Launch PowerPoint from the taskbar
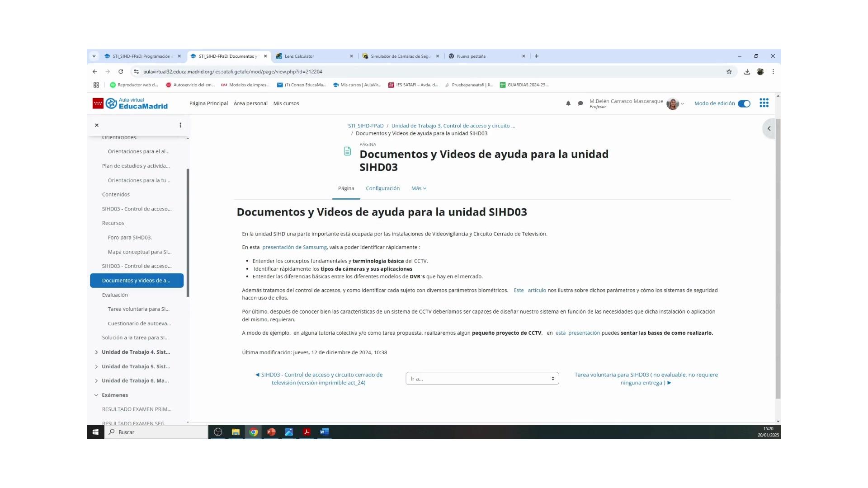This screenshot has height=488, width=868. 271,432
